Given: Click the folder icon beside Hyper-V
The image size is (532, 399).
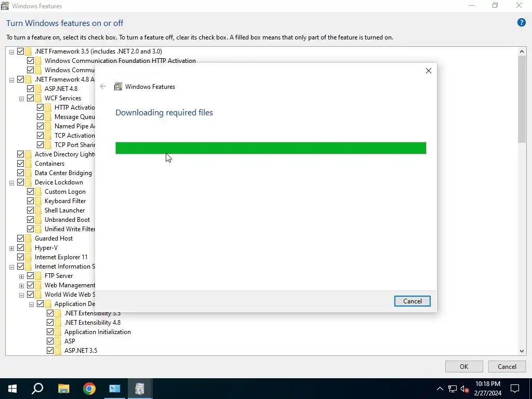Looking at the screenshot, I should click(x=29, y=248).
